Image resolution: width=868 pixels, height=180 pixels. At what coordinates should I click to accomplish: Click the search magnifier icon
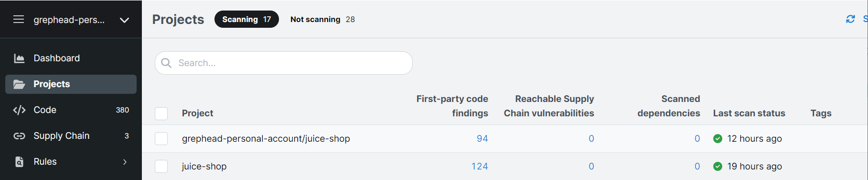click(x=166, y=63)
